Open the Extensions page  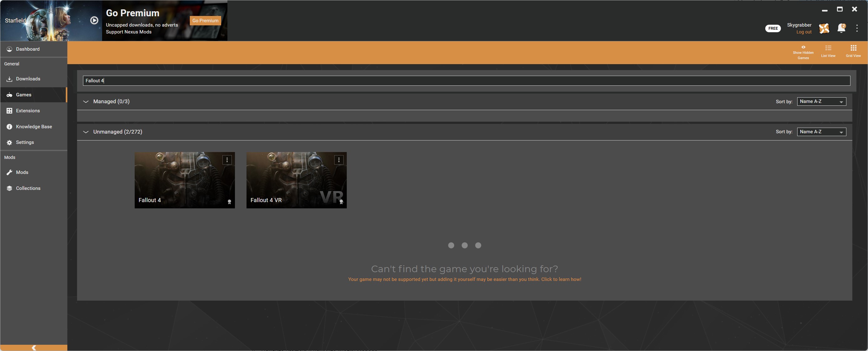pos(34,111)
